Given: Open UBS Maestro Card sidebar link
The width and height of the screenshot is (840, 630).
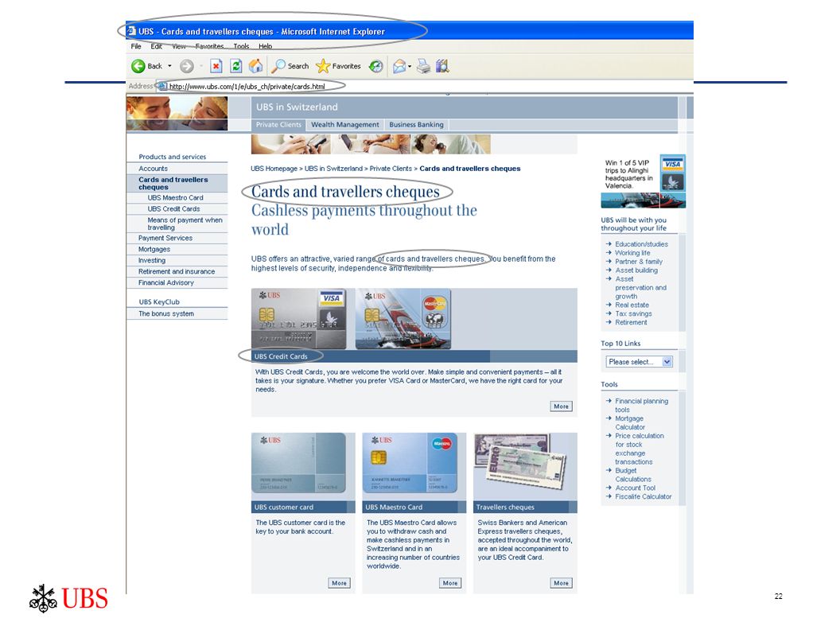Looking at the screenshot, I should (x=175, y=198).
